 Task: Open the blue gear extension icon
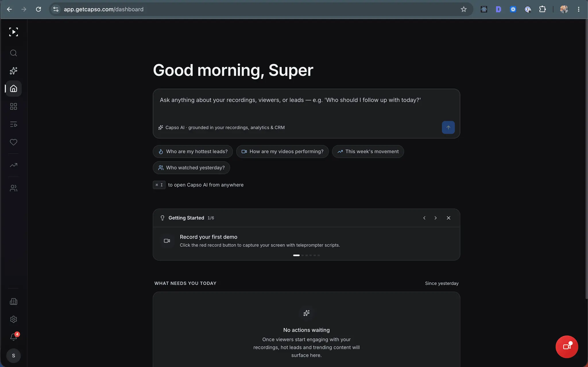pyautogui.click(x=513, y=9)
